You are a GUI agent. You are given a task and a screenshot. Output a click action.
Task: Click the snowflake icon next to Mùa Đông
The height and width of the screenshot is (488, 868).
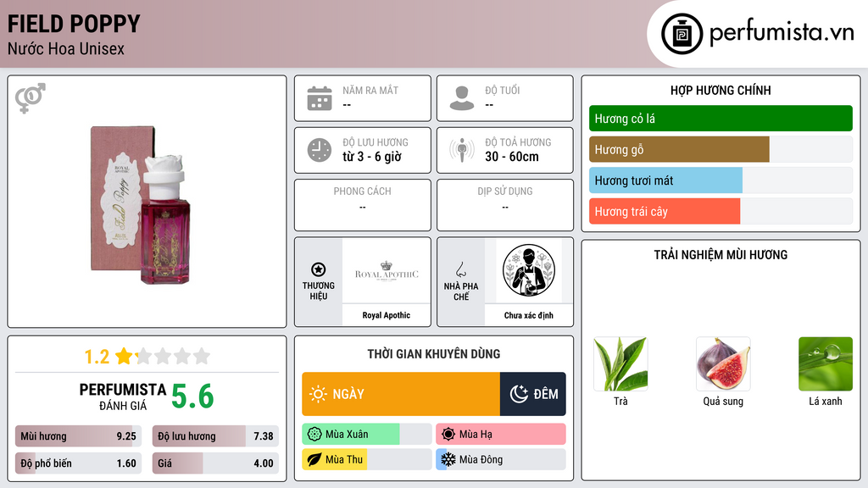(x=448, y=459)
